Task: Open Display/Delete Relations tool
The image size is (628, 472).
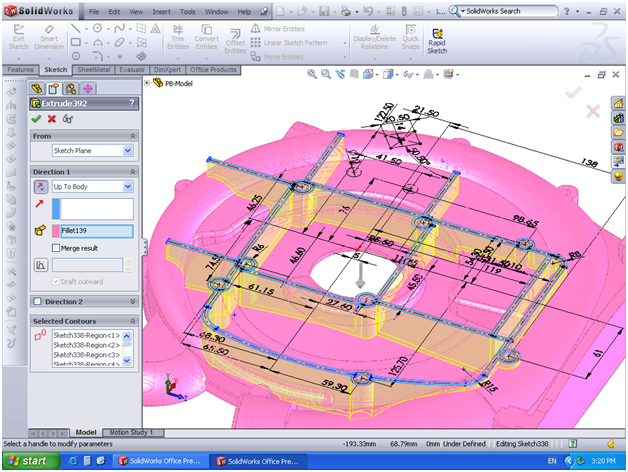Action: click(x=374, y=37)
